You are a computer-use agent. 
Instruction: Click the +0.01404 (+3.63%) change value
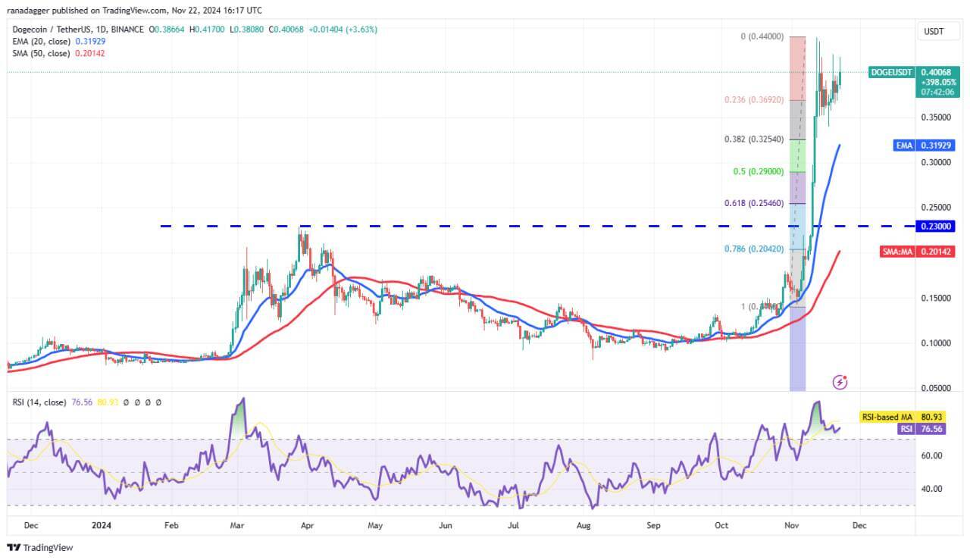[x=343, y=30]
